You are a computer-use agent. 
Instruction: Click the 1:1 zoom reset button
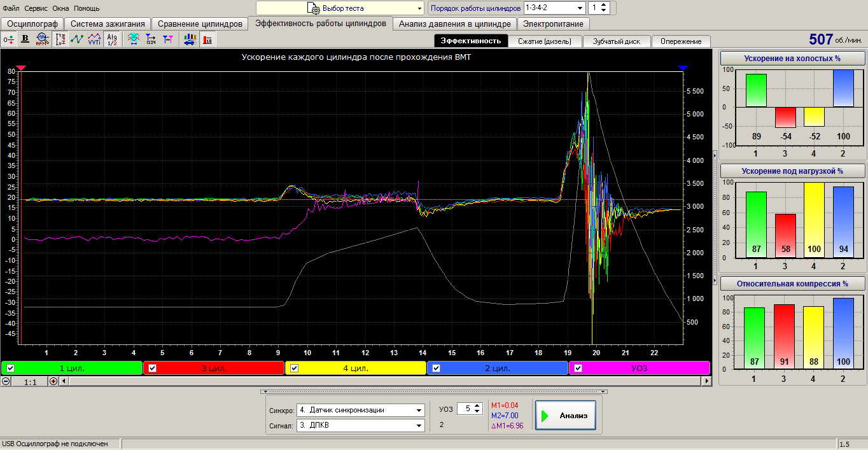tap(30, 381)
